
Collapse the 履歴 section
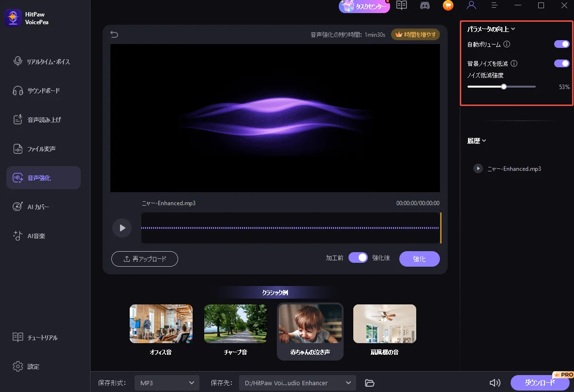[477, 141]
